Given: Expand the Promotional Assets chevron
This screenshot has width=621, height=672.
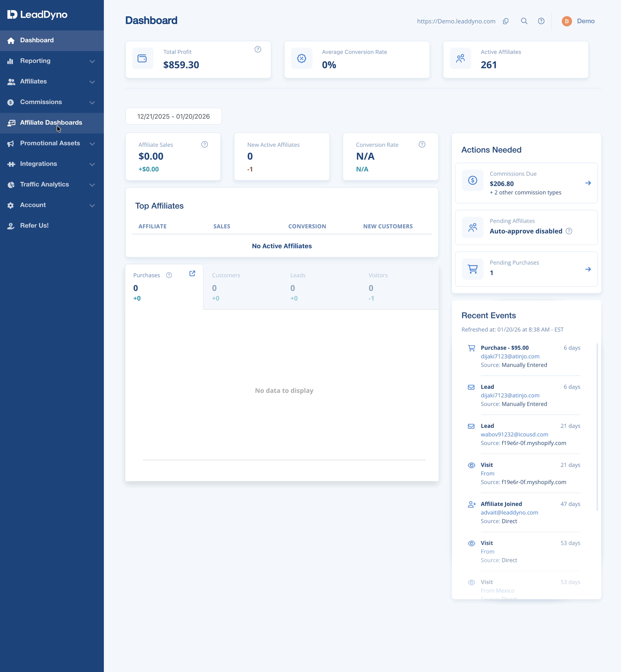Looking at the screenshot, I should pos(92,144).
